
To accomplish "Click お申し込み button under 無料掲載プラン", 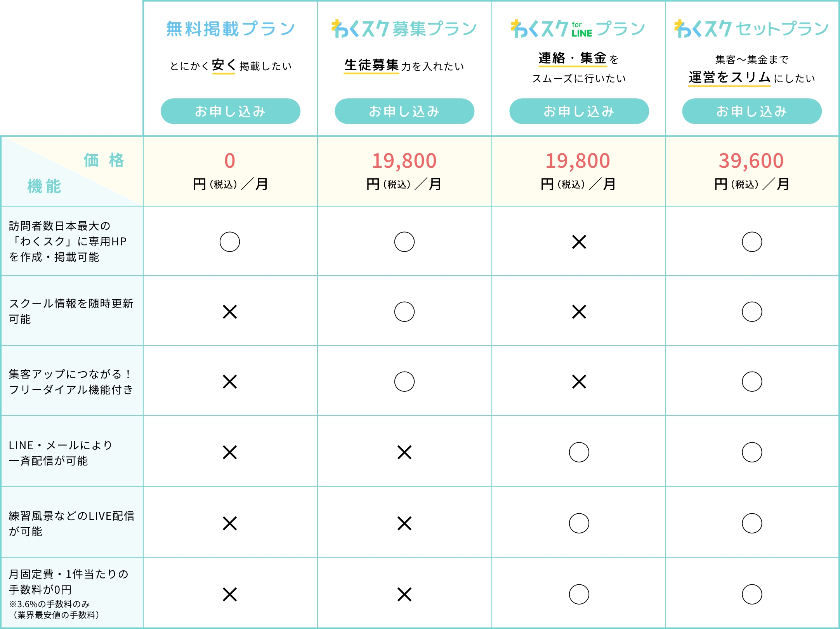I will (x=230, y=111).
